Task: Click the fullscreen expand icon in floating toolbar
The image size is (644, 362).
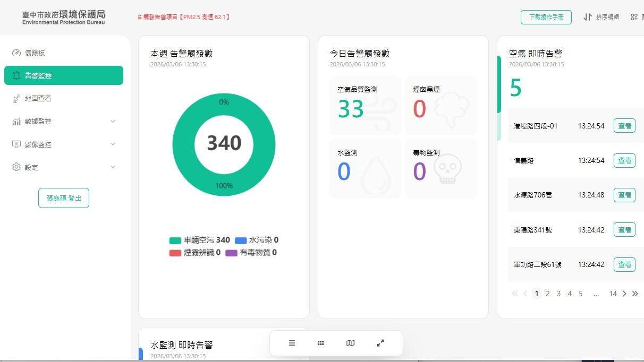Action: pos(380,343)
